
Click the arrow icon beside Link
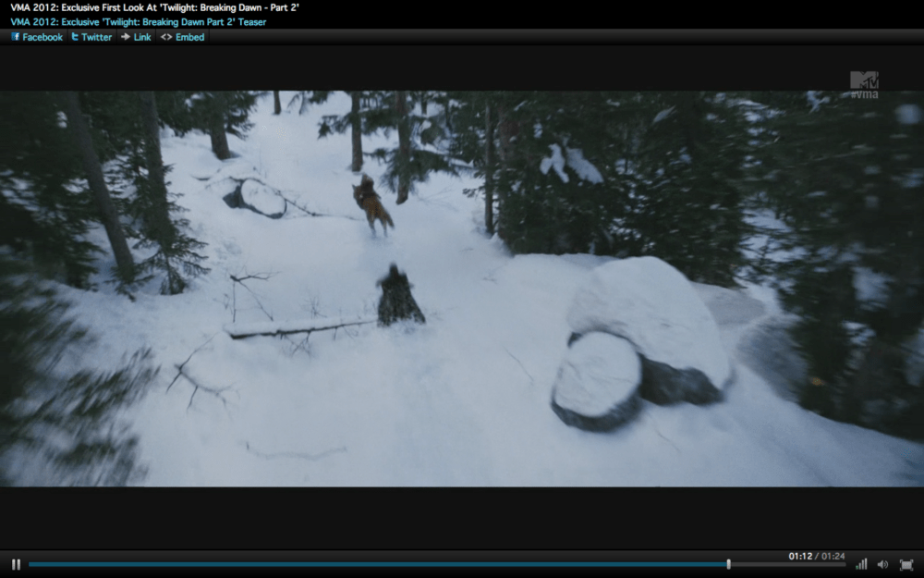coord(126,37)
